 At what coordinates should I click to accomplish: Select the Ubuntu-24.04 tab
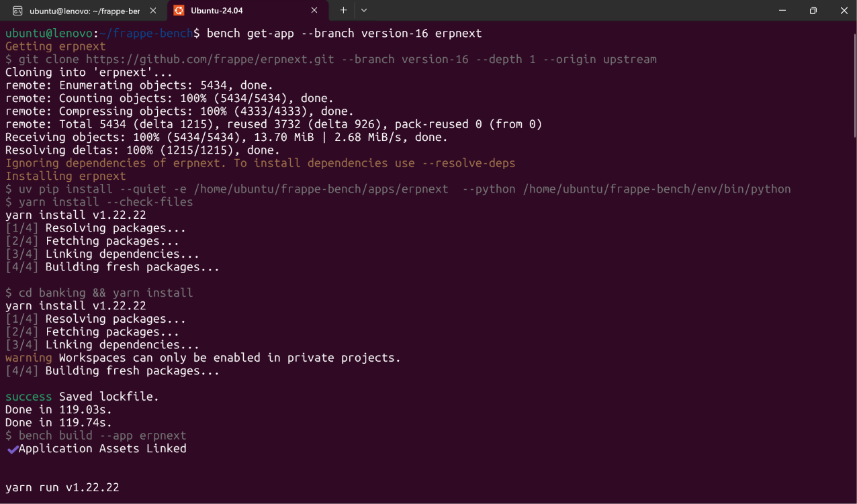click(x=246, y=11)
